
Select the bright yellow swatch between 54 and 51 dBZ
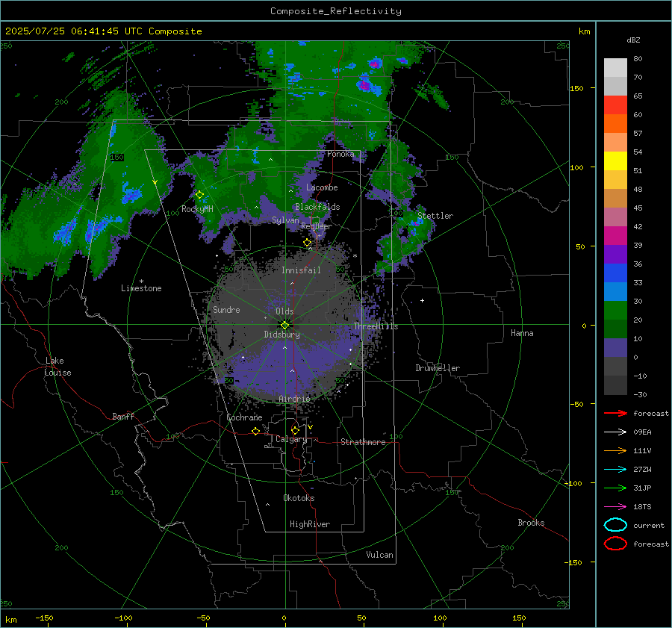(615, 161)
